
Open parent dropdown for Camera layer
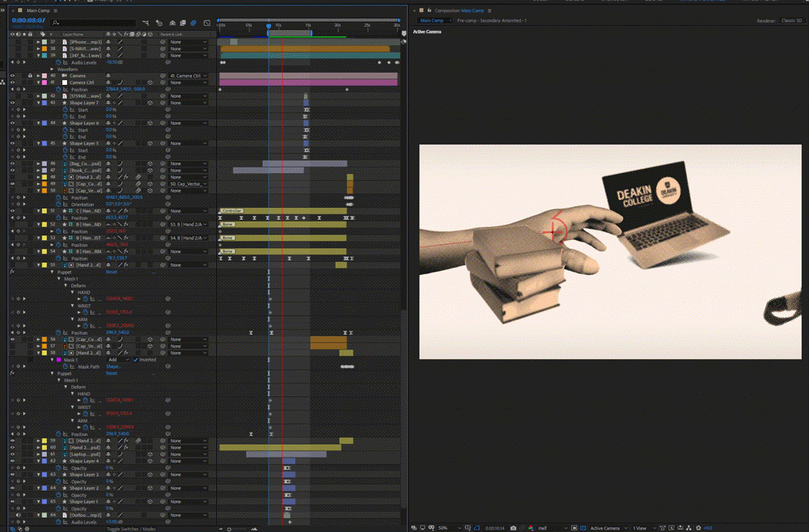(x=188, y=76)
